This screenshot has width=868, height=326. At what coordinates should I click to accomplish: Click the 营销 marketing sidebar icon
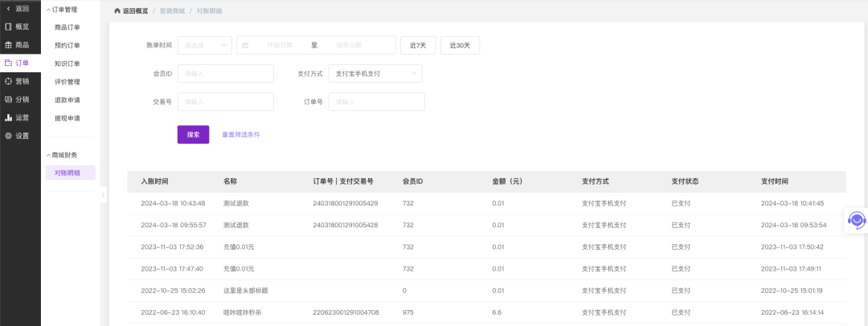[x=9, y=81]
